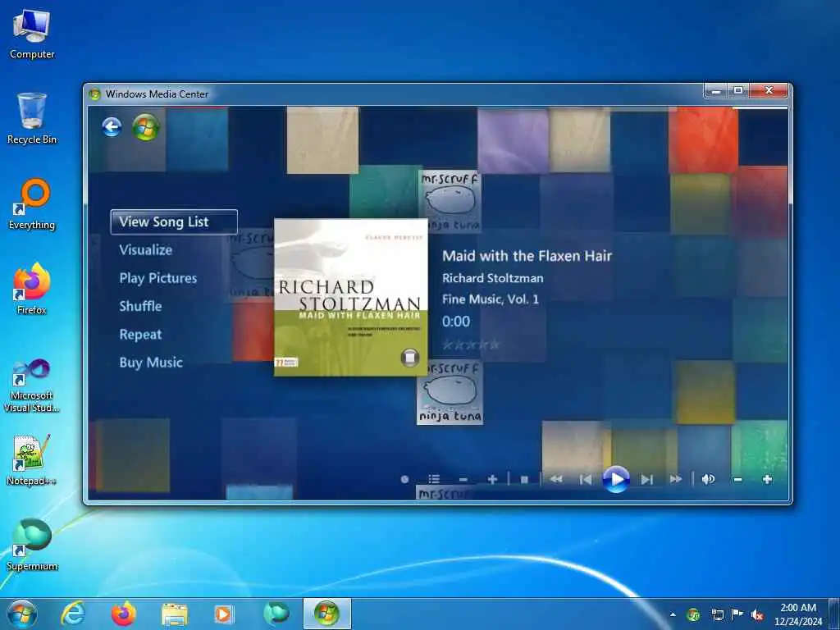Screen dimensions: 840x630
Task: Go back with the blue arrow button
Action: pyautogui.click(x=112, y=127)
